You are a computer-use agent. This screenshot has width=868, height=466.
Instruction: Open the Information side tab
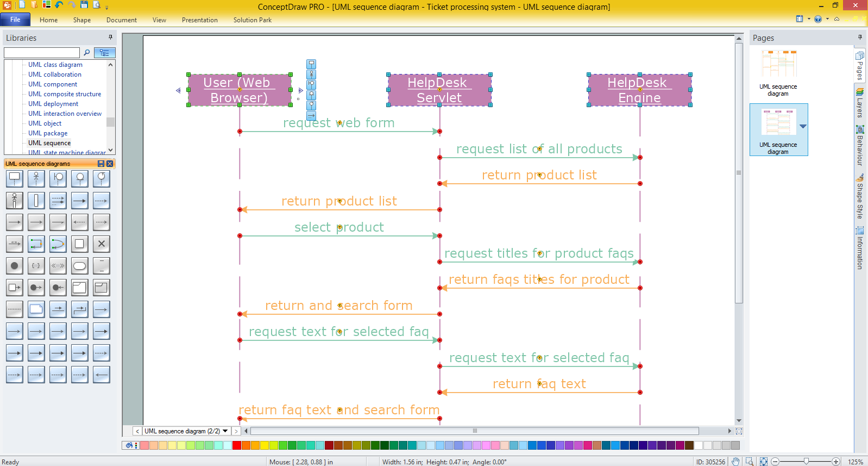click(860, 248)
